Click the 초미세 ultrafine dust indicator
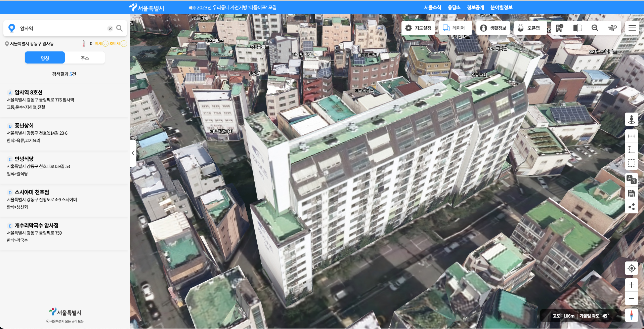 [118, 44]
